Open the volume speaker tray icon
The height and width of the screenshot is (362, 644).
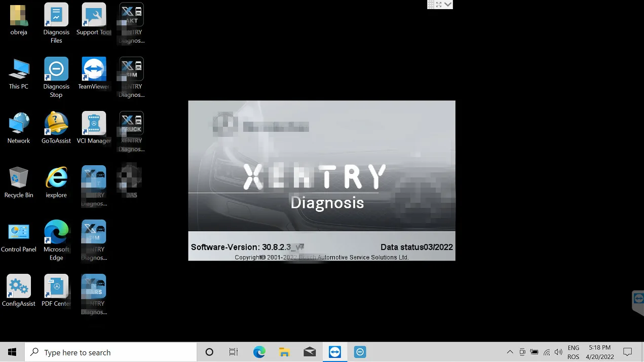point(558,352)
